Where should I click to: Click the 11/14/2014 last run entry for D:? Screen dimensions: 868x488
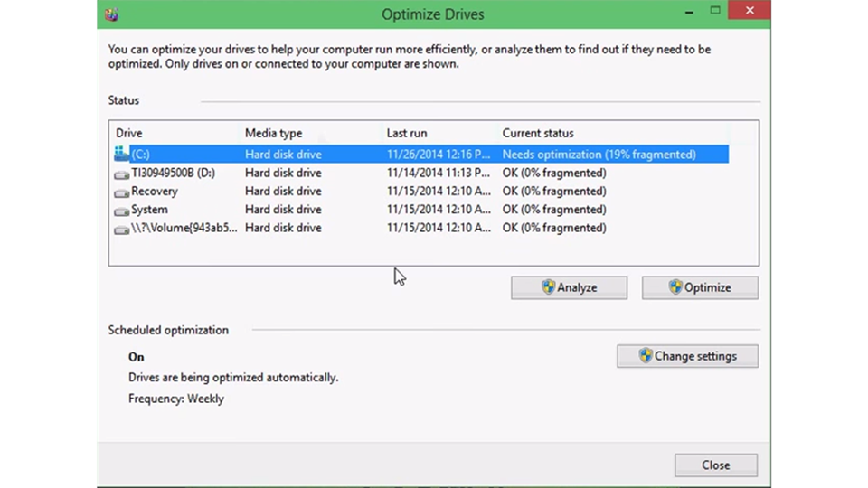439,173
